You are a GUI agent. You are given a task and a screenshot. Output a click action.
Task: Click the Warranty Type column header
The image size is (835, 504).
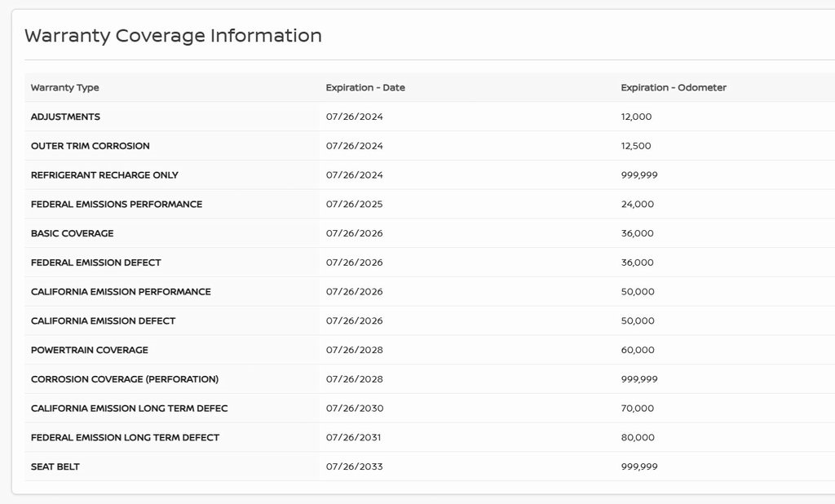65,88
